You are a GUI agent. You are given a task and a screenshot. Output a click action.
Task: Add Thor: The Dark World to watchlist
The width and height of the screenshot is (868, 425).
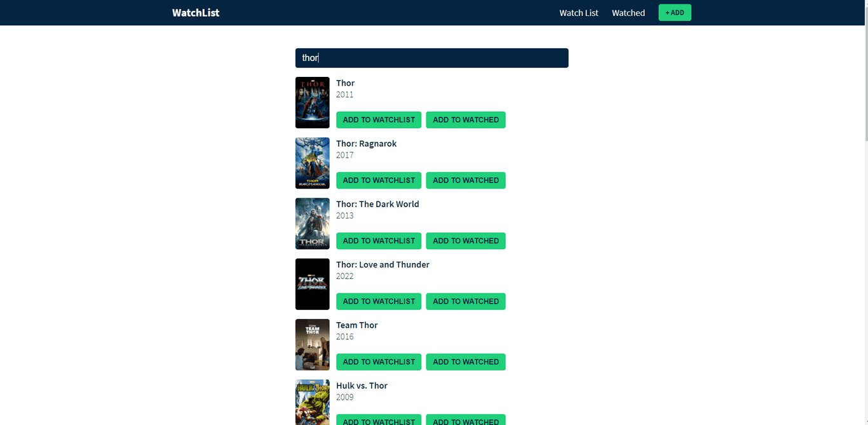(x=378, y=241)
